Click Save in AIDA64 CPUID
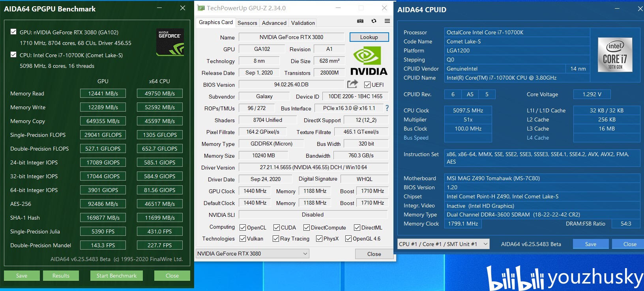The height and width of the screenshot is (291, 644). [x=591, y=244]
